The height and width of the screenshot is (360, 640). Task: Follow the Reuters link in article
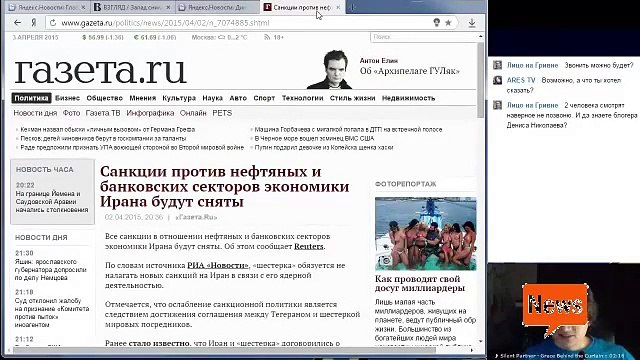(309, 247)
